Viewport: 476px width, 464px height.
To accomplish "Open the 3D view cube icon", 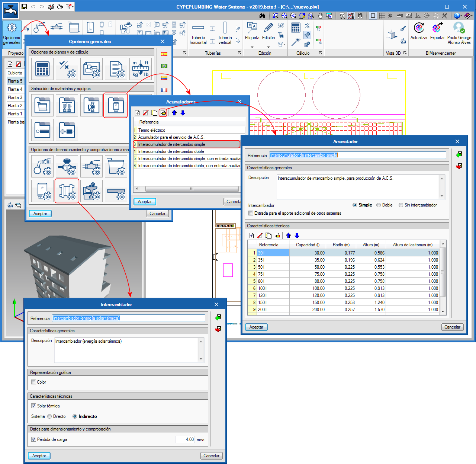I will [392, 35].
